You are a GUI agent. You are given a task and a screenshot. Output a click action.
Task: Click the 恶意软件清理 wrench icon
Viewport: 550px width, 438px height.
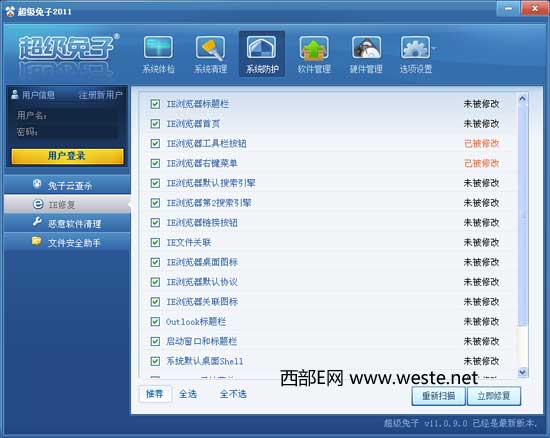coord(37,222)
